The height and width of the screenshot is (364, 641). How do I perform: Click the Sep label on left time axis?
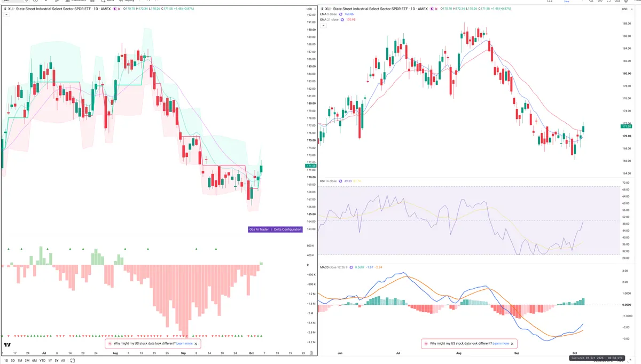click(x=183, y=353)
